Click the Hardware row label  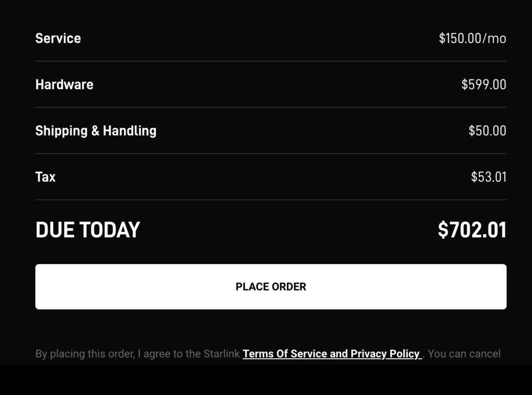point(64,85)
